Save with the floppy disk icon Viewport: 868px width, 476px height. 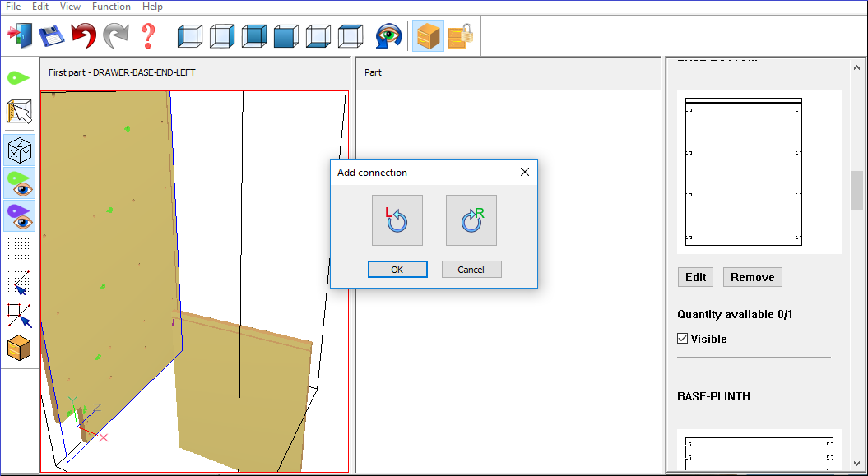tap(52, 36)
